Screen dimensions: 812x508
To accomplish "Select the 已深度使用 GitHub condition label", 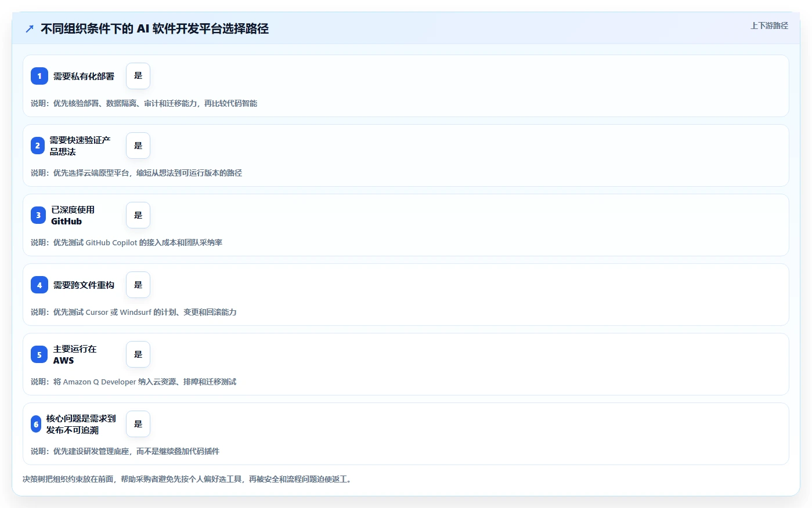I will tap(73, 215).
